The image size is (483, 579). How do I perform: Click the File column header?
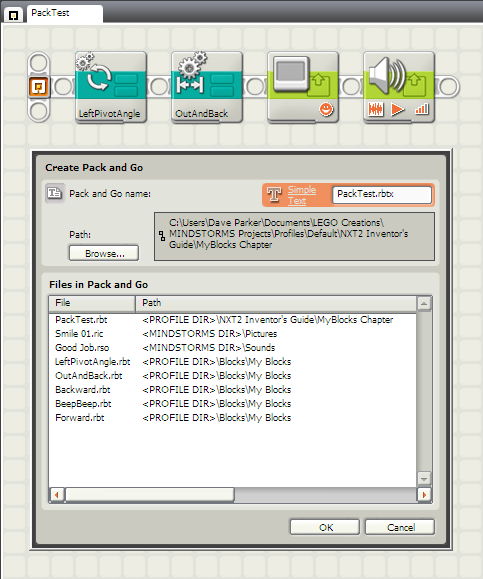click(x=92, y=303)
